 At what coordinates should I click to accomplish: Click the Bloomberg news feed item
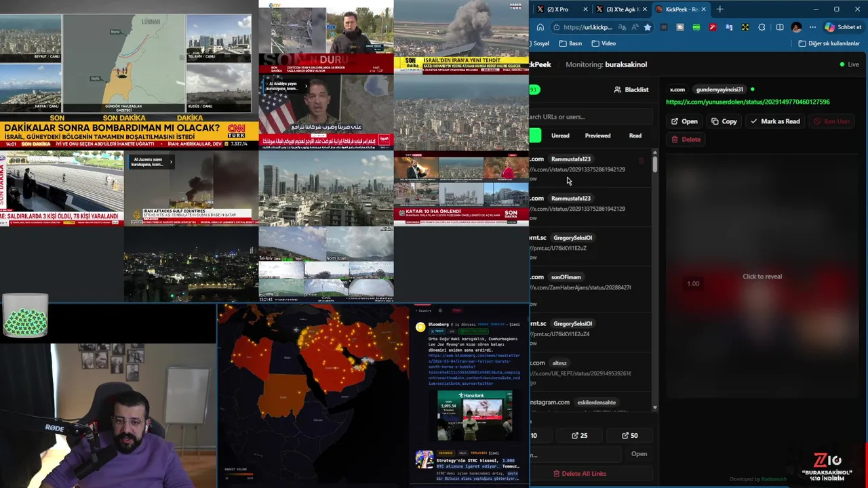[x=469, y=380]
